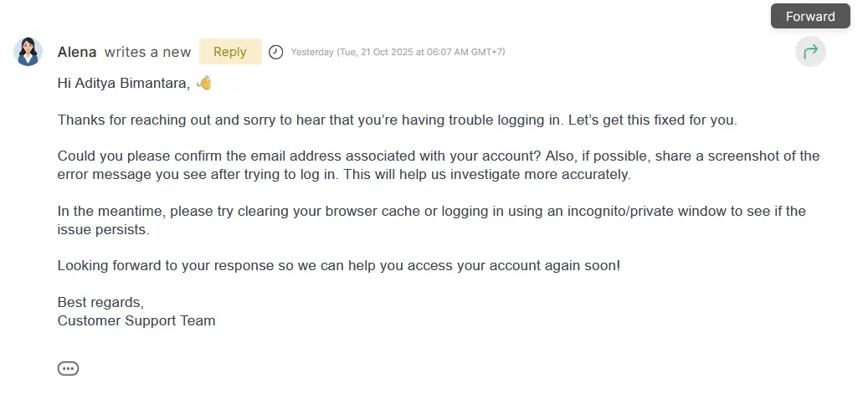The height and width of the screenshot is (394, 868).
Task: Click the Forward tooltip label
Action: click(x=810, y=16)
